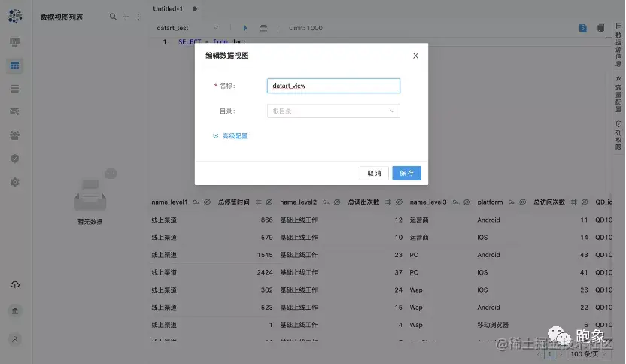
Task: Click the name_level1 column header
Action: click(169, 202)
